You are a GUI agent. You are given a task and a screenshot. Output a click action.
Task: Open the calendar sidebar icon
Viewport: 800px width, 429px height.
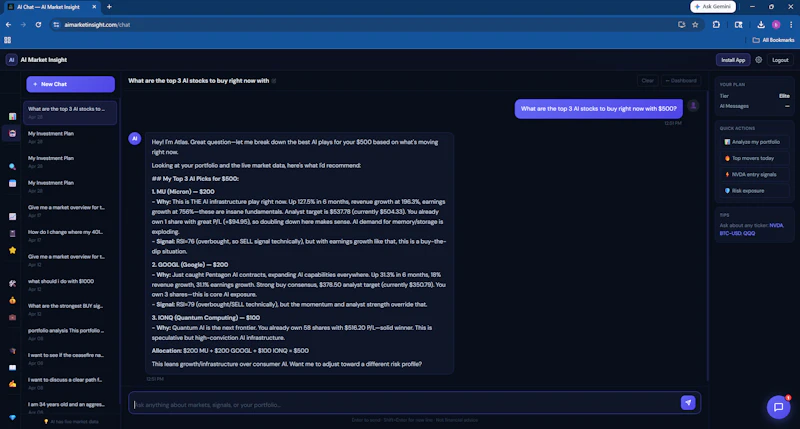(12, 183)
